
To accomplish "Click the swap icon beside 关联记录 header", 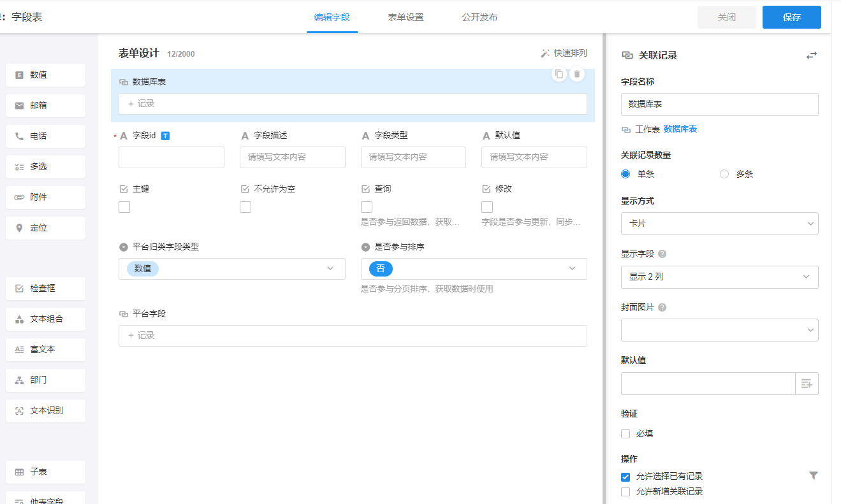I will click(x=811, y=55).
